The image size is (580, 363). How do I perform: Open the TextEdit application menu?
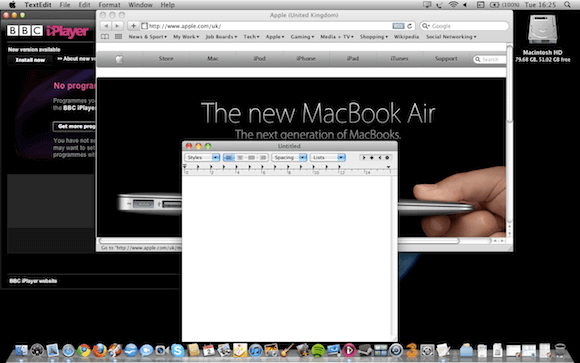point(38,5)
